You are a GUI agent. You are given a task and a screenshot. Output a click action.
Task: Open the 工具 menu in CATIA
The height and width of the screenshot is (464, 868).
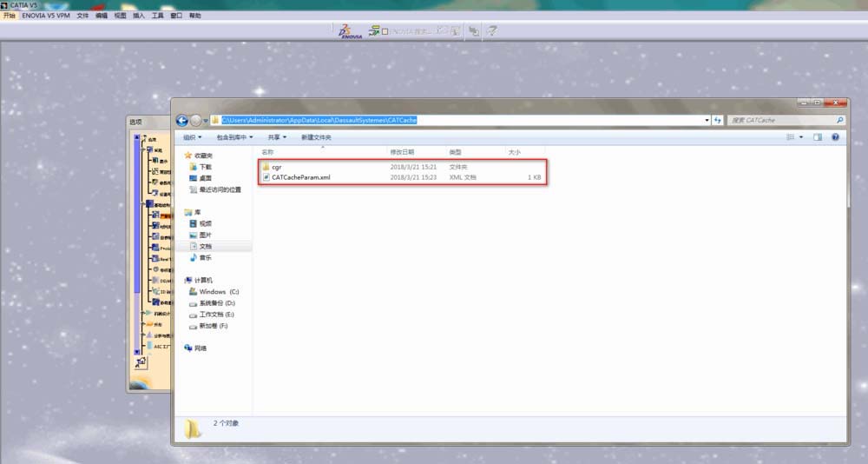click(x=158, y=16)
